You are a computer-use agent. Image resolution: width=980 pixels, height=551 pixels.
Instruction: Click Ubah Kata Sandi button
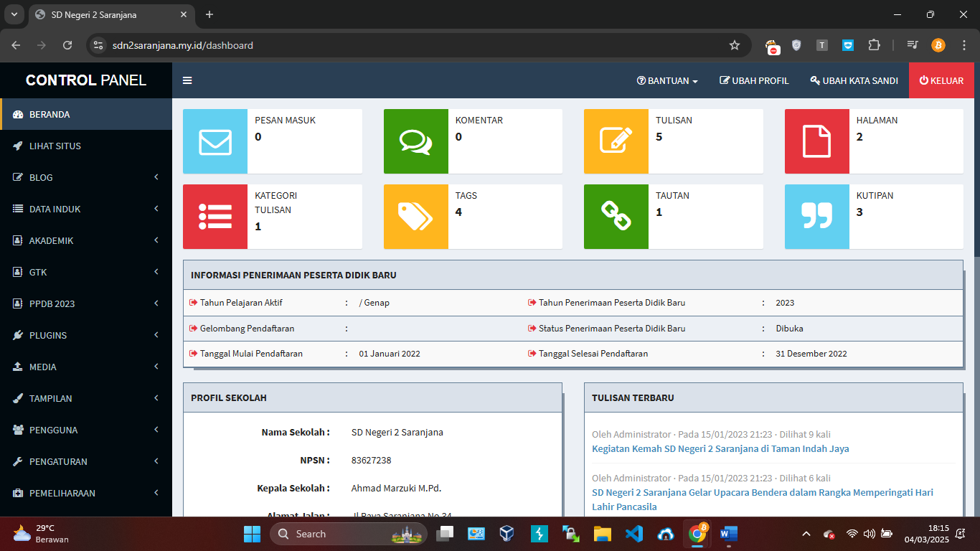(854, 80)
